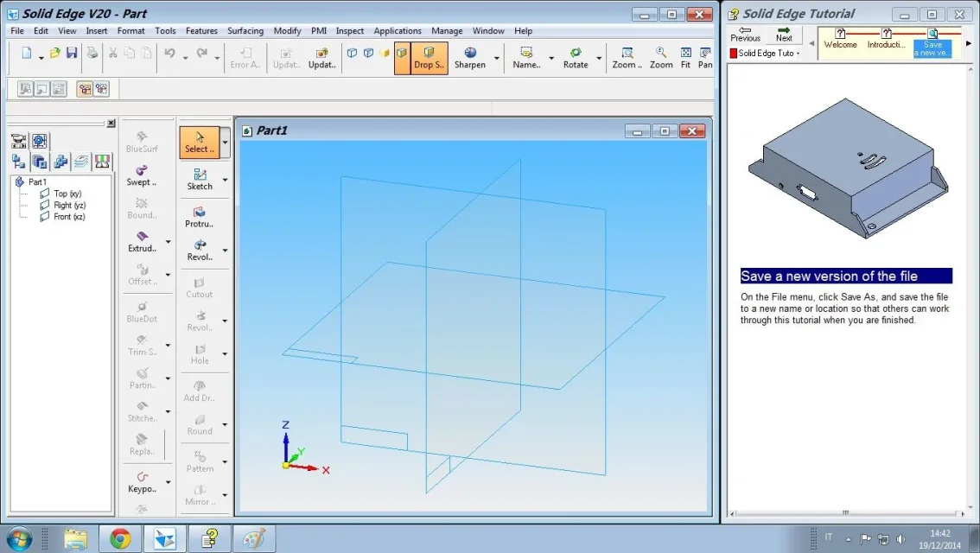Activate the Rotate view tool
The image size is (980, 553).
(x=576, y=58)
